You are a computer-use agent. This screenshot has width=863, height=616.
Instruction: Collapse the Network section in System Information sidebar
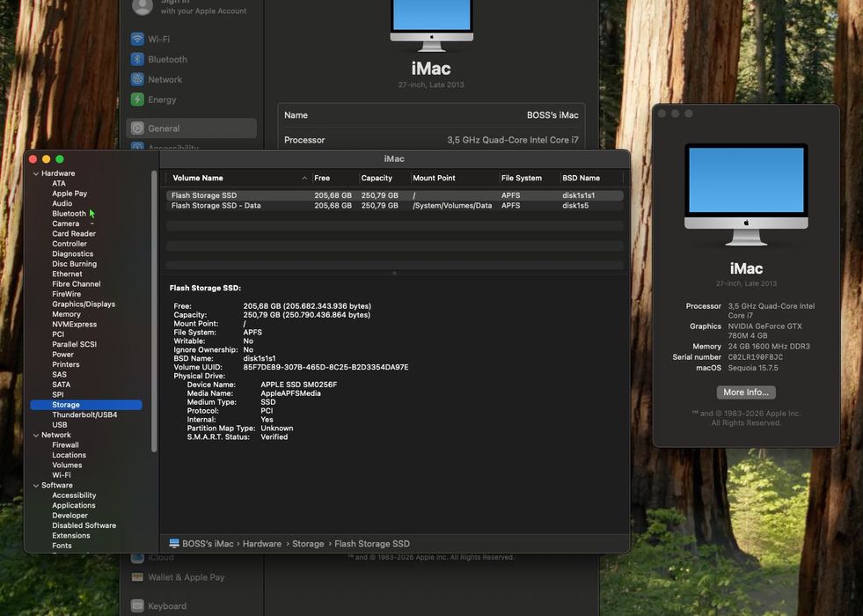(36, 435)
